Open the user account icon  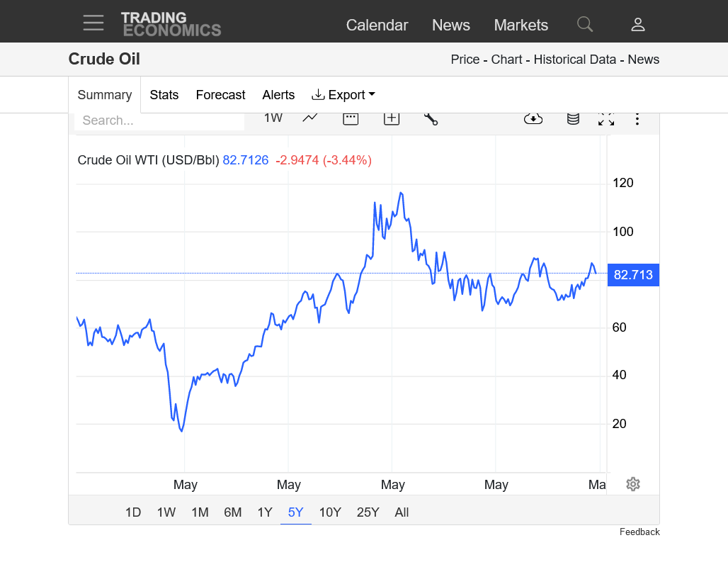tap(638, 25)
